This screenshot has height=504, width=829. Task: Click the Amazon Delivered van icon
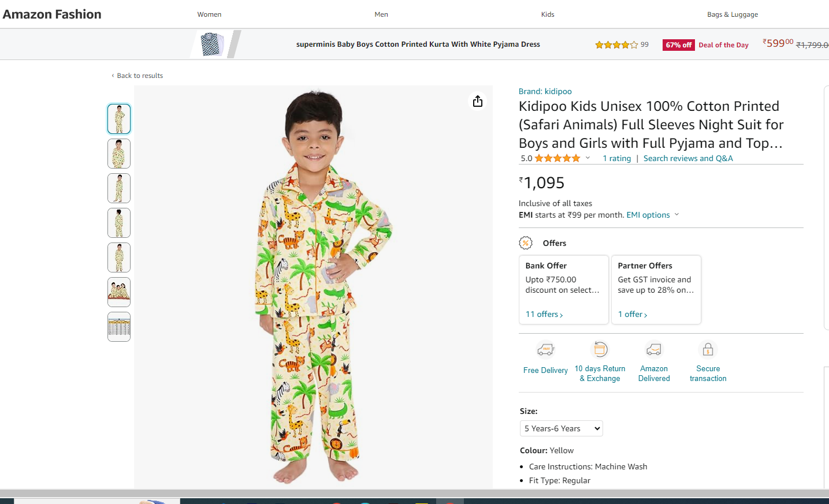(x=654, y=349)
